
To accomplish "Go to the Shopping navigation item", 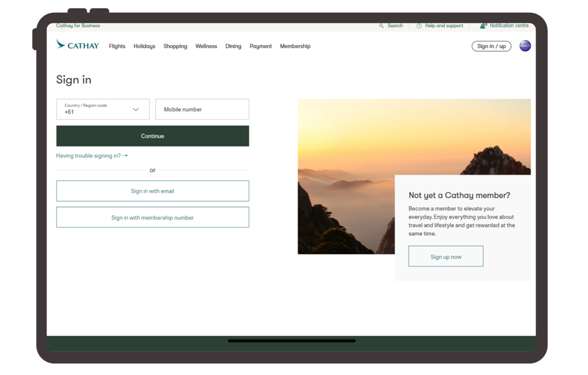I will [175, 46].
